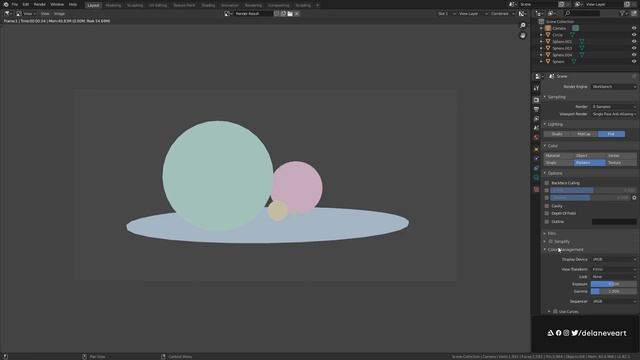Viewport: 640px width, 360px height.
Task: Open the Window menu
Action: (x=57, y=4)
